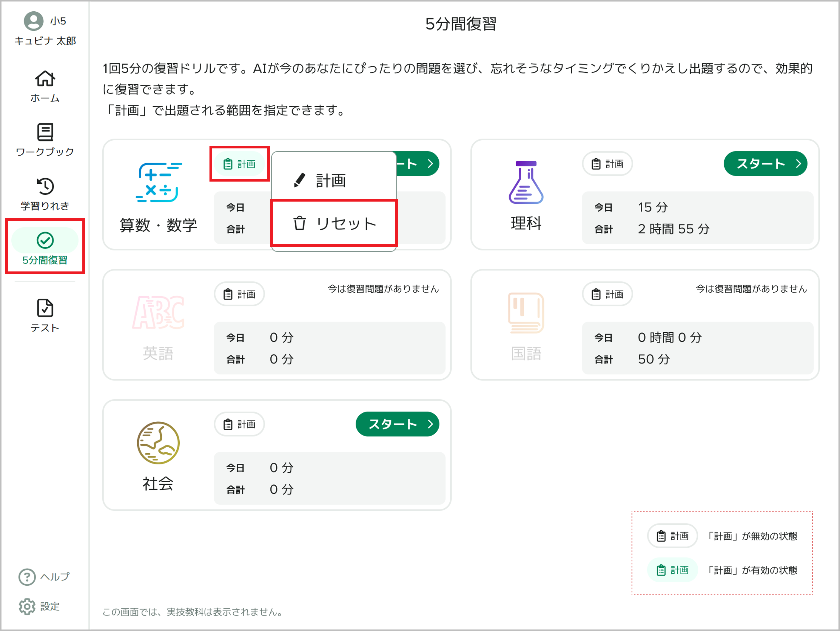Click the 算数・数学 subject icon
The width and height of the screenshot is (840, 631).
(158, 182)
